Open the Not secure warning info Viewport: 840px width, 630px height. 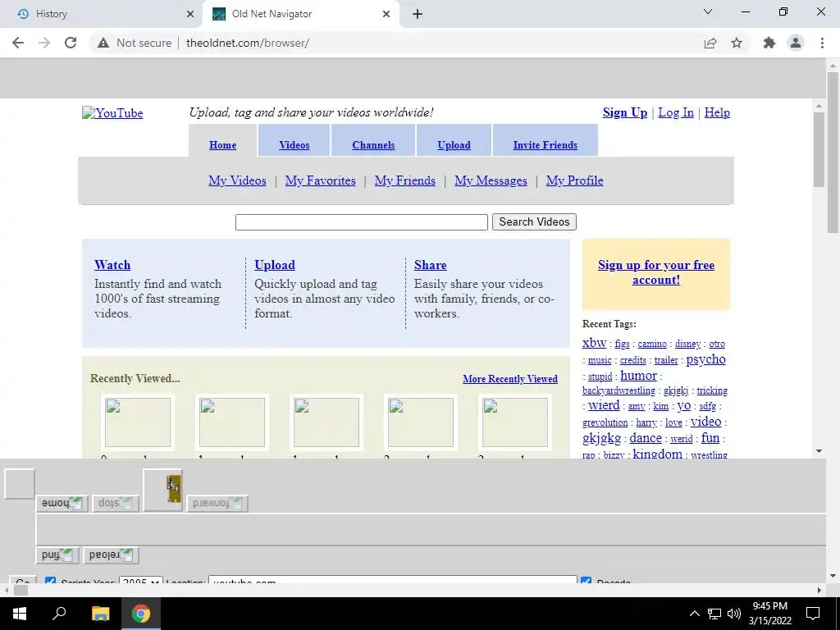(135, 43)
